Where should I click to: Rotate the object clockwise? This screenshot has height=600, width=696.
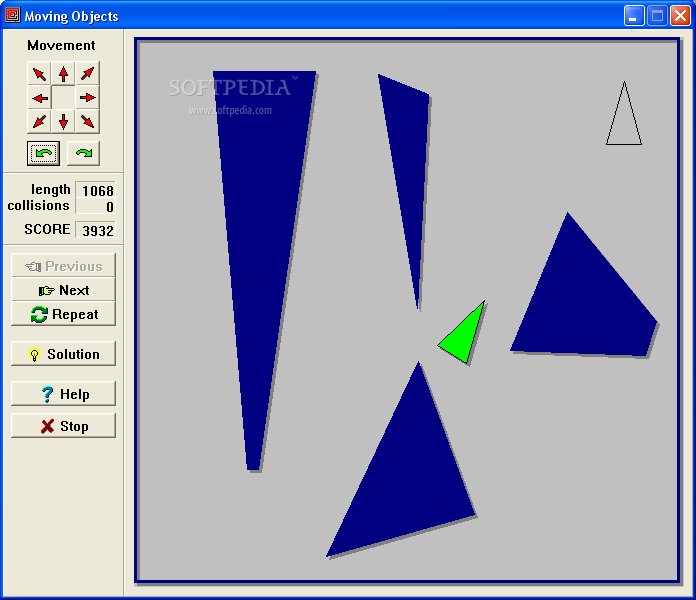click(83, 154)
